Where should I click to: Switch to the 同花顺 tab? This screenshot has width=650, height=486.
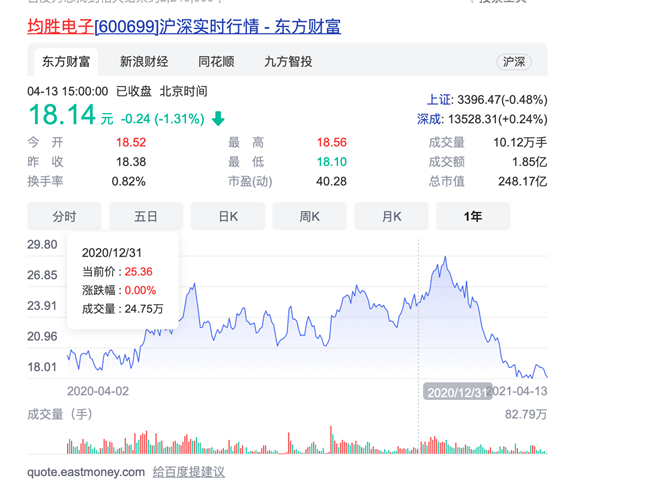click(216, 62)
